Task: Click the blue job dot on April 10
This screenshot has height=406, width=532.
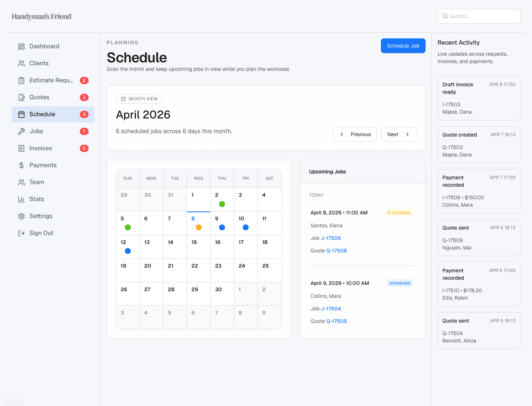Action: [246, 227]
